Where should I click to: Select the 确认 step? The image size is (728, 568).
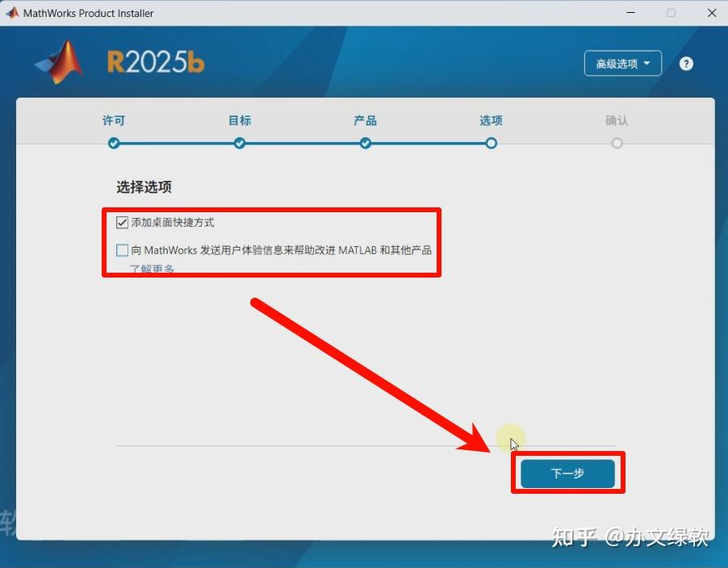pyautogui.click(x=617, y=121)
